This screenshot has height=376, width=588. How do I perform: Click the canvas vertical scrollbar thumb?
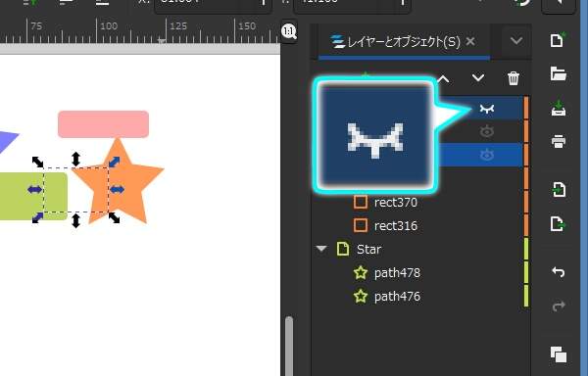pyautogui.click(x=289, y=346)
